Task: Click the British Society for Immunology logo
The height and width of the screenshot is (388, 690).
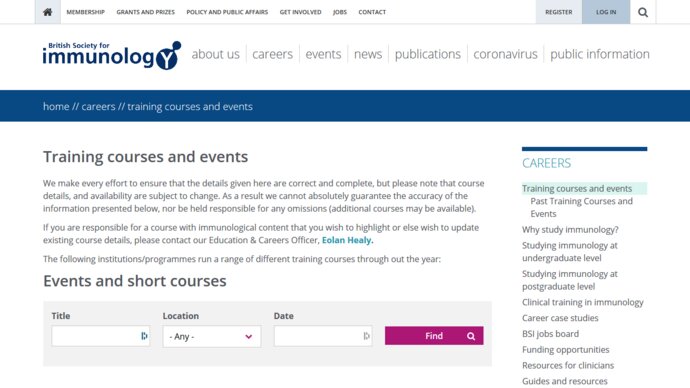Action: (x=112, y=55)
